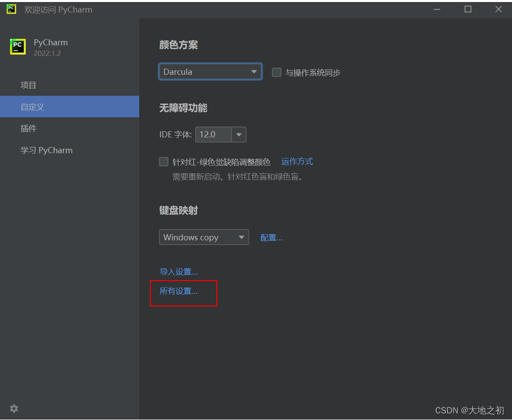This screenshot has width=512, height=420.
Task: Click the 键盘映射 heading
Action: (x=179, y=210)
